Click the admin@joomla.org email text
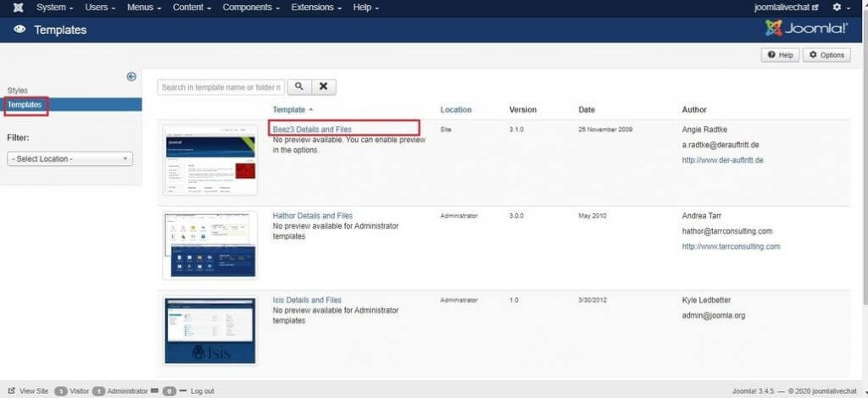The height and width of the screenshot is (398, 868). (714, 316)
